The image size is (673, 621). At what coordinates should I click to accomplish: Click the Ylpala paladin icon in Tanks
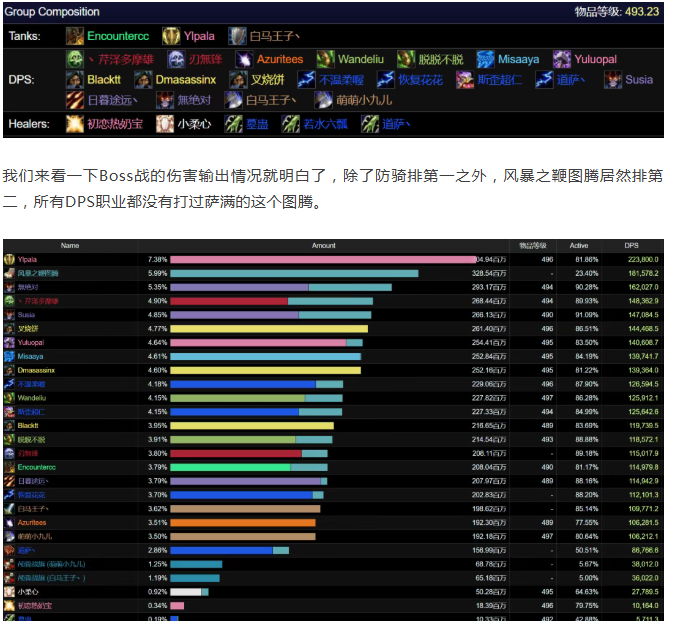click(171, 36)
